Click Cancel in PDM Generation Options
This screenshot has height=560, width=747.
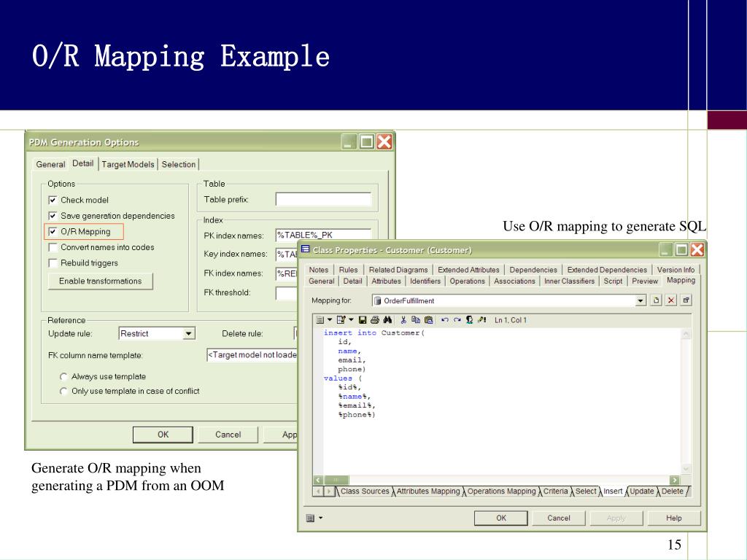[228, 435]
